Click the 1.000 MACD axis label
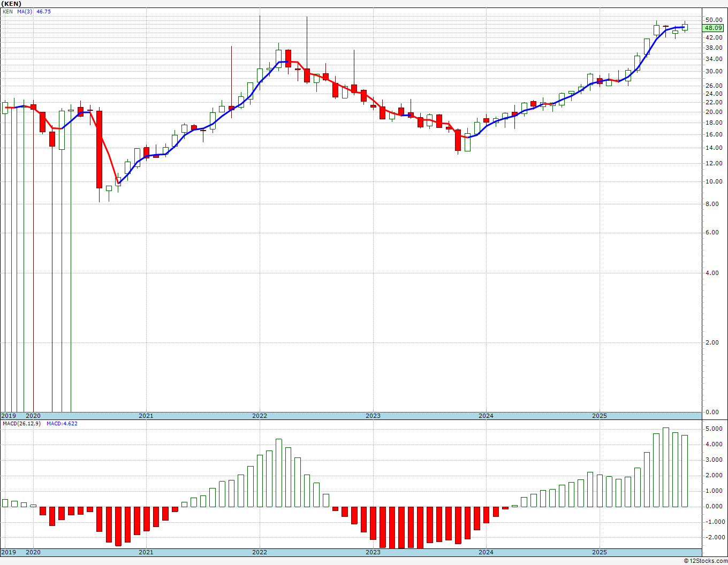This screenshot has width=728, height=565. (x=714, y=491)
